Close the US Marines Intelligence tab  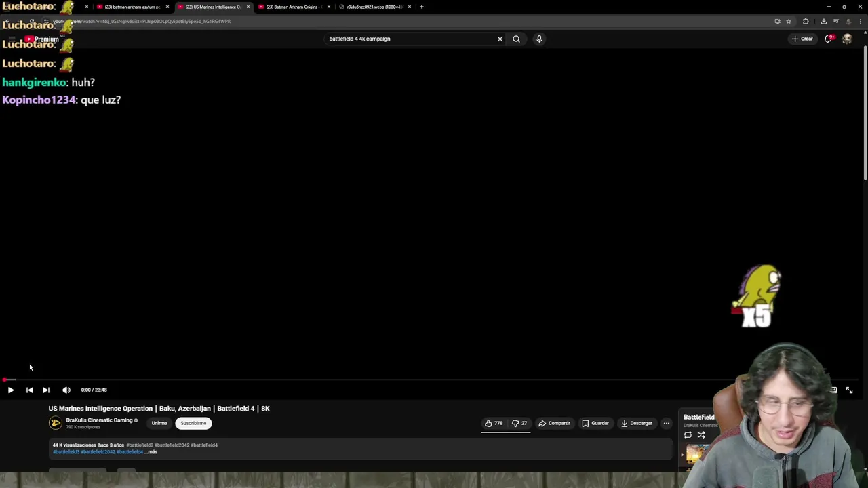[x=248, y=7]
